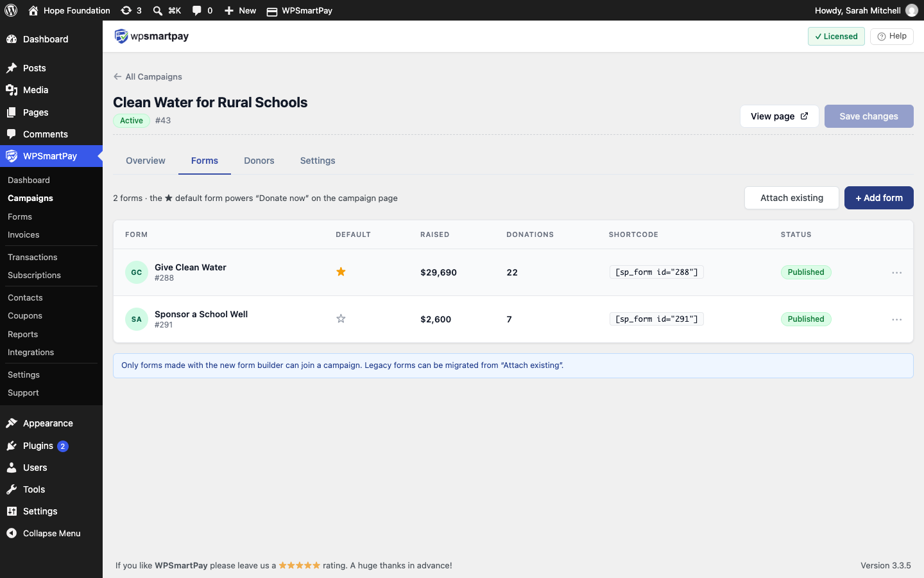Click the Licensed status badge
The image size is (924, 578).
point(836,37)
